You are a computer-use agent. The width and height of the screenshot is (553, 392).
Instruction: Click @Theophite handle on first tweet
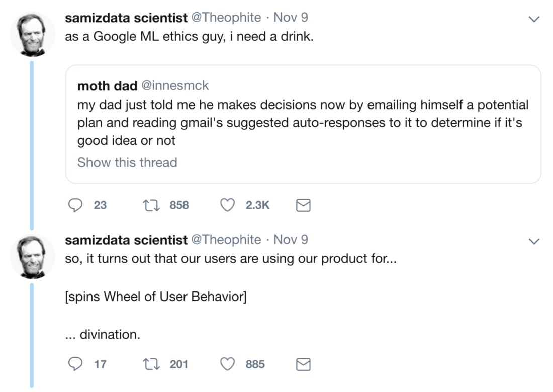226,18
